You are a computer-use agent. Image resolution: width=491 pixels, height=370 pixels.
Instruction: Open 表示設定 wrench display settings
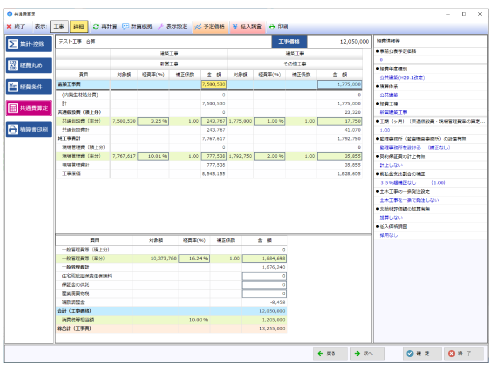(172, 27)
